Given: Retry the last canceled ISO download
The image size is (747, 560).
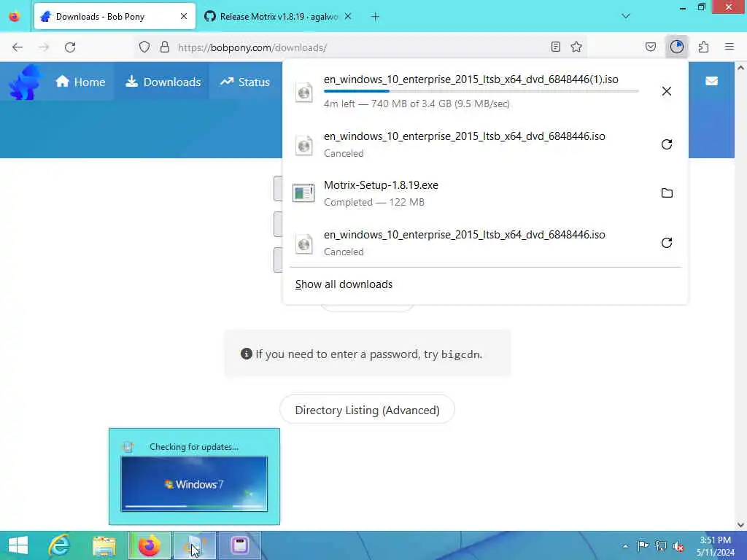Looking at the screenshot, I should [667, 243].
